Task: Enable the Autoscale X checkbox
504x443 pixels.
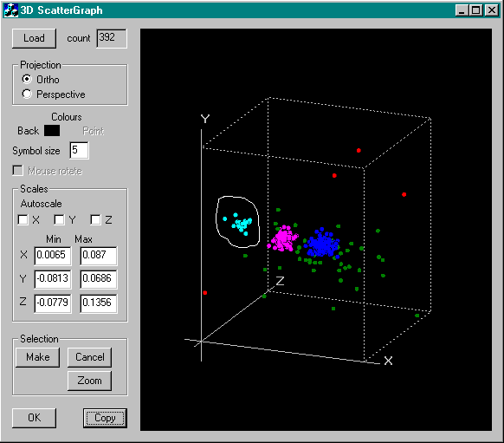Action: (23, 219)
